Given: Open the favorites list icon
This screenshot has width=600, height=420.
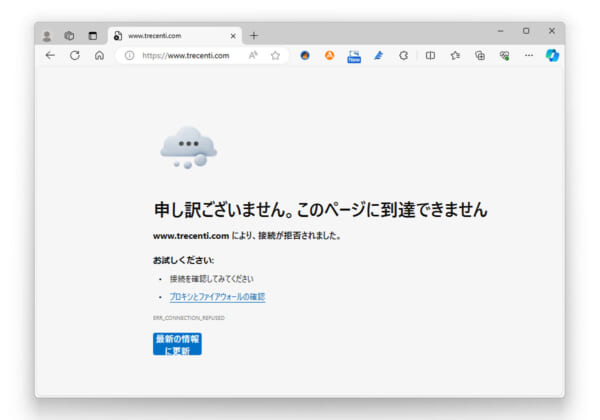Looking at the screenshot, I should 455,56.
